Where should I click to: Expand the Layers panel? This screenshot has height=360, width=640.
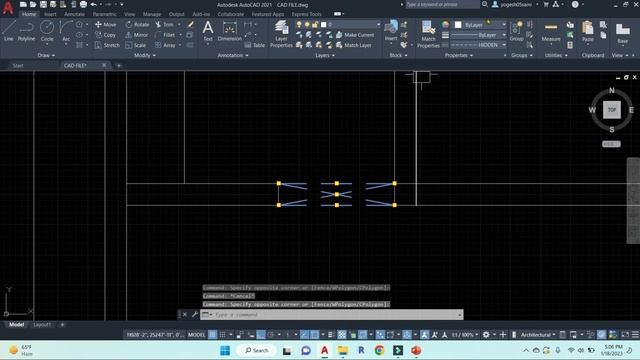coord(325,55)
